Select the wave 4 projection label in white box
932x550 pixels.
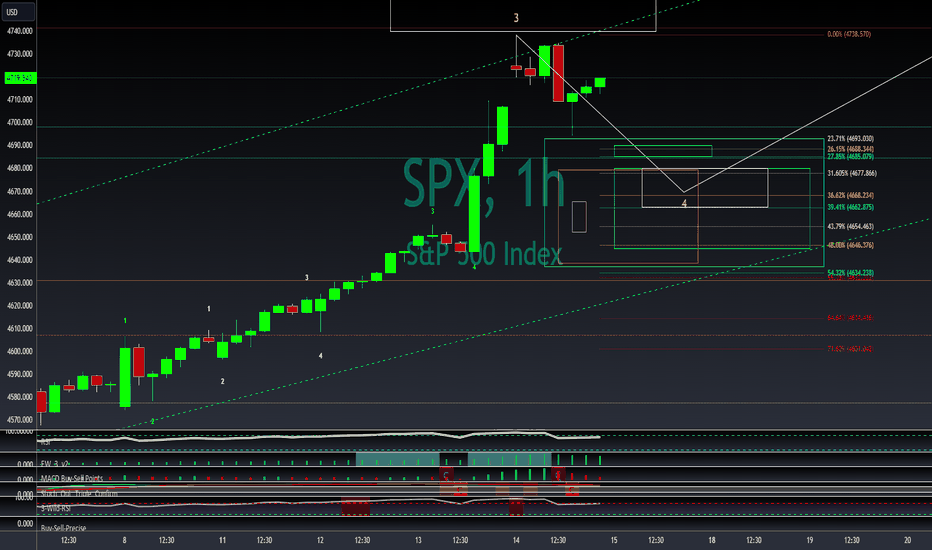coord(684,203)
